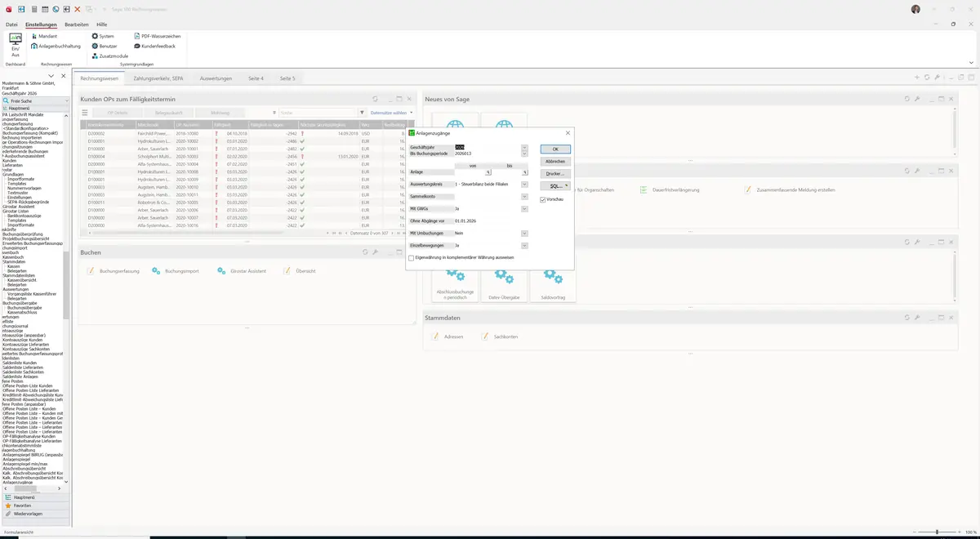Open the Bearbeiten menu

[76, 24]
